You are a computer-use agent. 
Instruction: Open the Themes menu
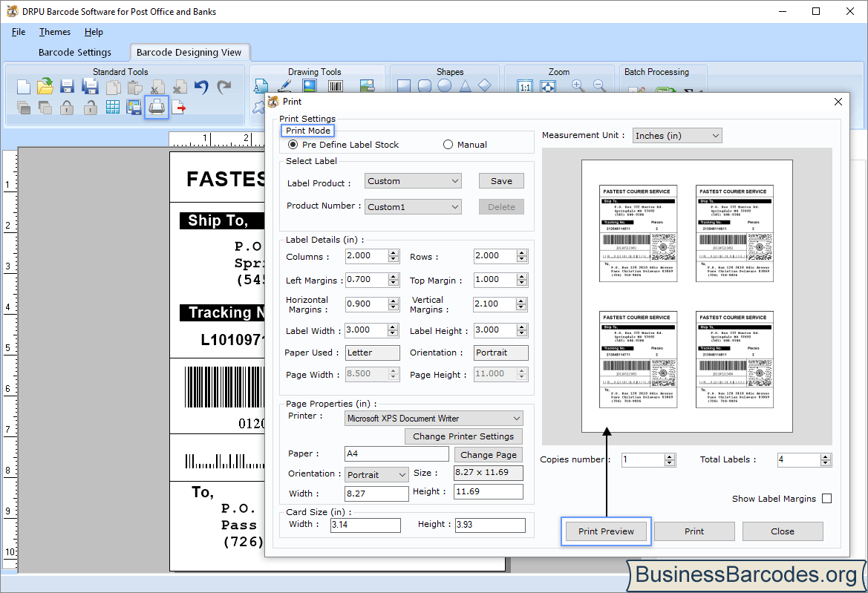55,31
